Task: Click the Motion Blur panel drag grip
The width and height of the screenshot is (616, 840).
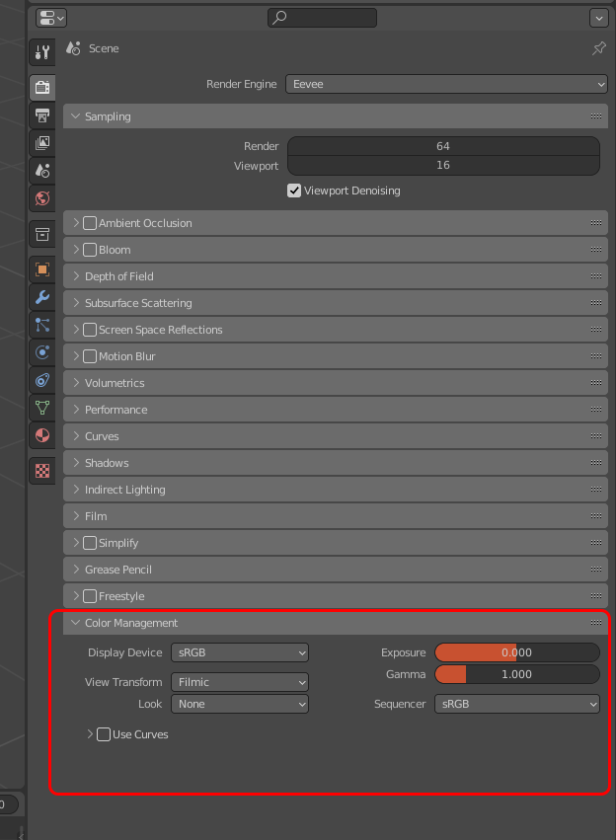Action: click(596, 356)
